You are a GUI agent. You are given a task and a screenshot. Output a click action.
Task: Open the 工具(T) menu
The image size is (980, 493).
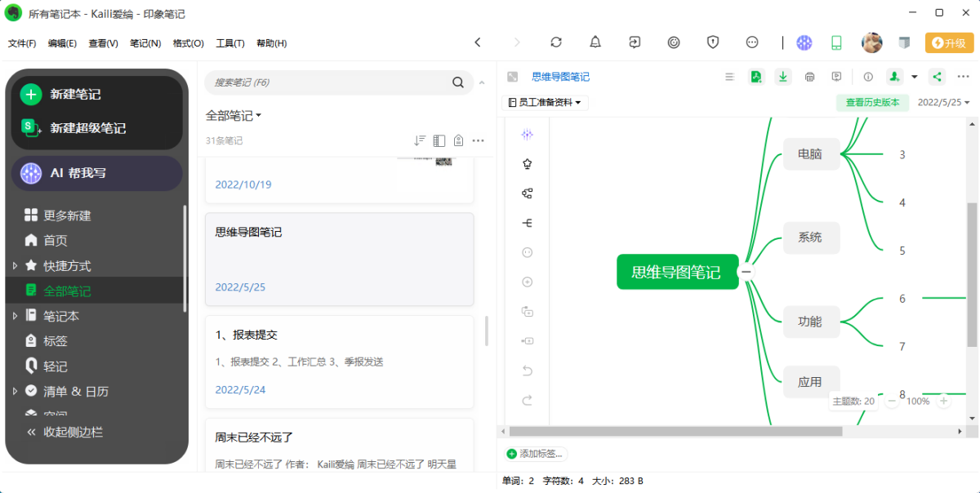coord(230,43)
